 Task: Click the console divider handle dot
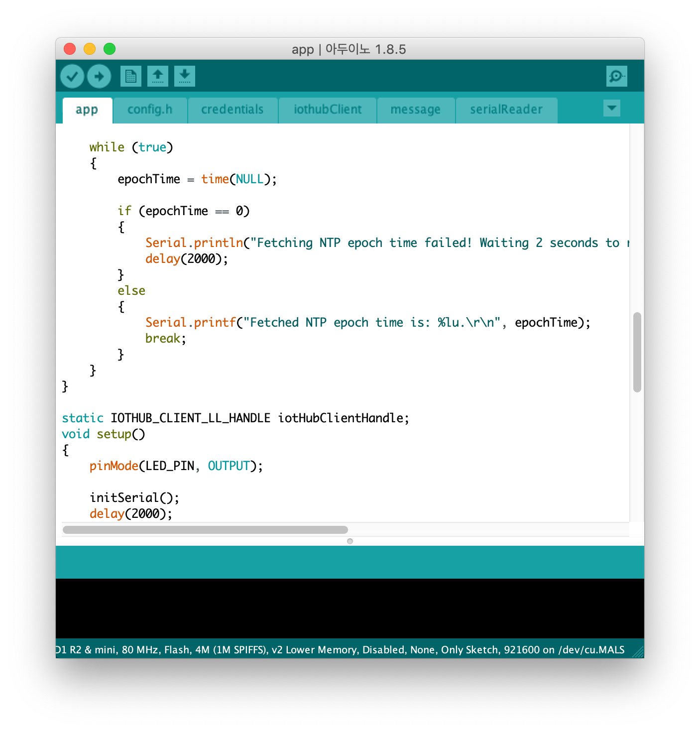[x=350, y=541]
